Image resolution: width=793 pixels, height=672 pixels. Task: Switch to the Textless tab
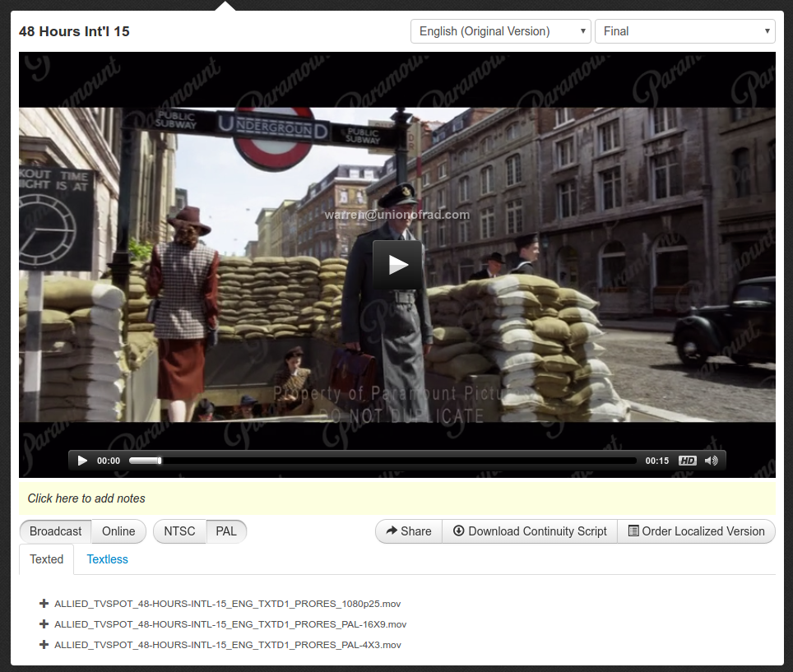click(107, 559)
